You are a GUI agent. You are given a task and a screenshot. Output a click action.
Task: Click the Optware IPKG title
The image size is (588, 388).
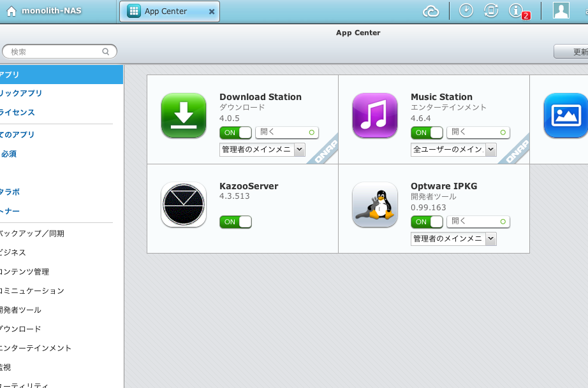tap(444, 186)
